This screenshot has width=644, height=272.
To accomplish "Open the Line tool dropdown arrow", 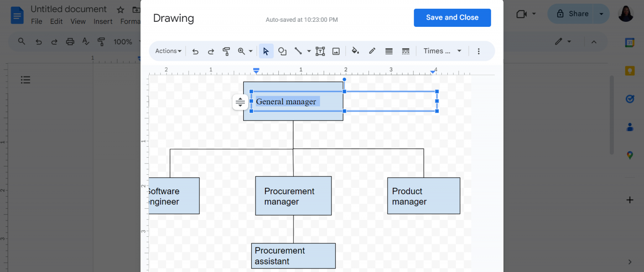I will point(309,51).
